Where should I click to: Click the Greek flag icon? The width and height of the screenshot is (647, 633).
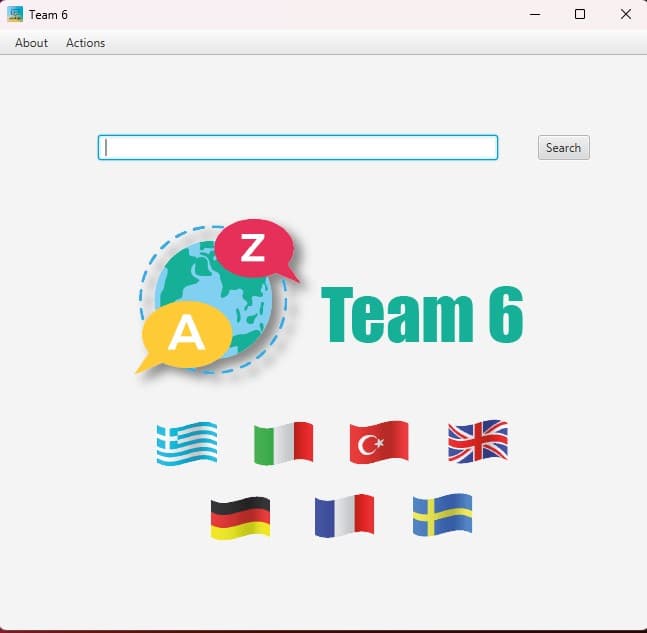click(186, 443)
